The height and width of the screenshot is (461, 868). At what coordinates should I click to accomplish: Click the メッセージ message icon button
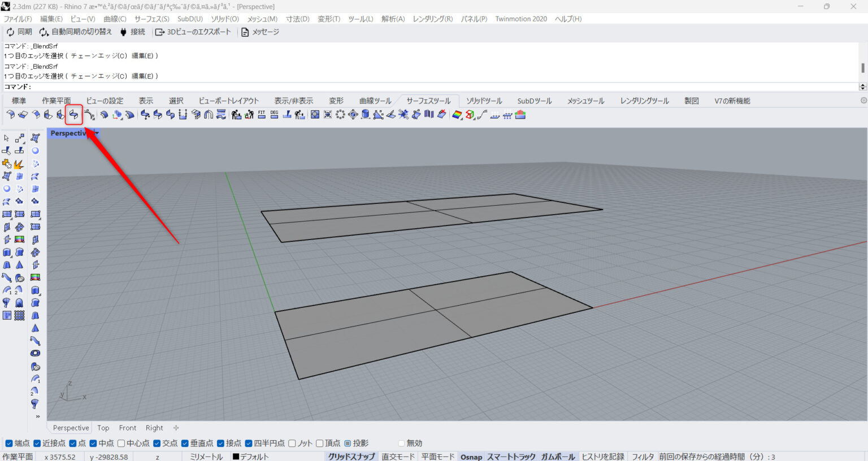click(x=260, y=32)
